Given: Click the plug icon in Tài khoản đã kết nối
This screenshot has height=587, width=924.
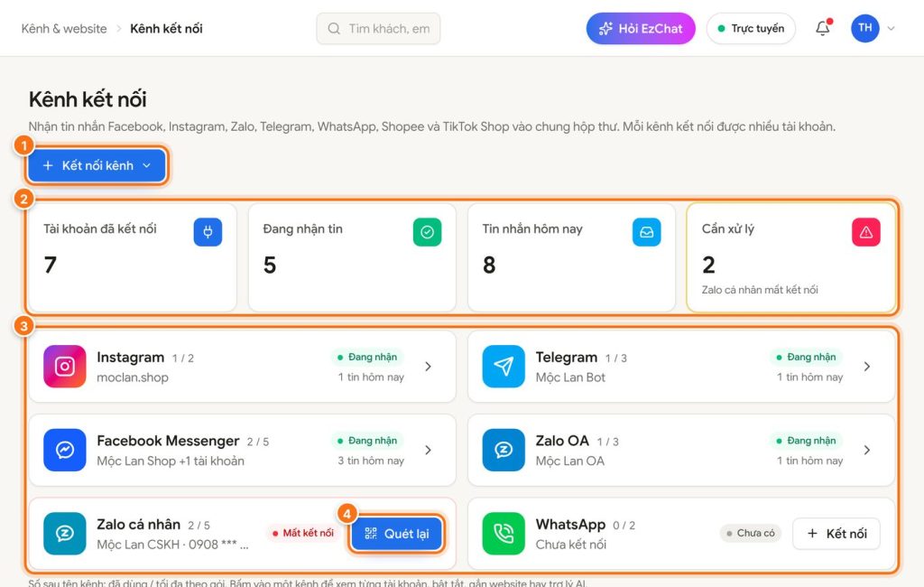Looking at the screenshot, I should click(x=208, y=232).
